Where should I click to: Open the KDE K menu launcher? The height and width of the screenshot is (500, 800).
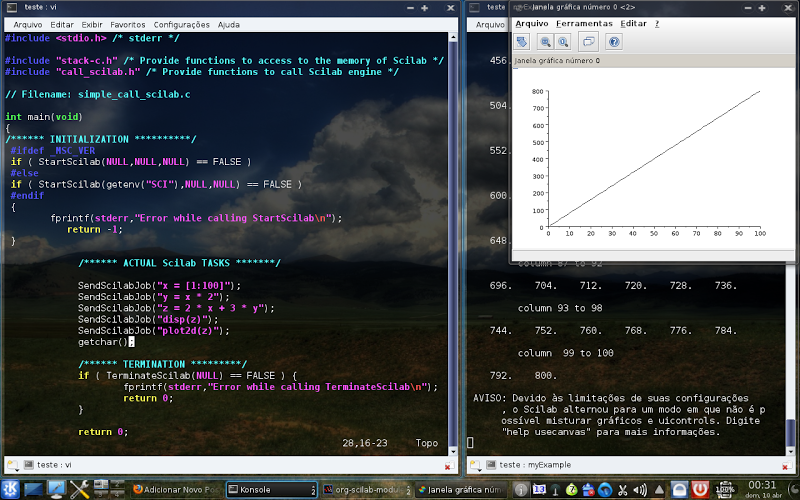coord(10,489)
